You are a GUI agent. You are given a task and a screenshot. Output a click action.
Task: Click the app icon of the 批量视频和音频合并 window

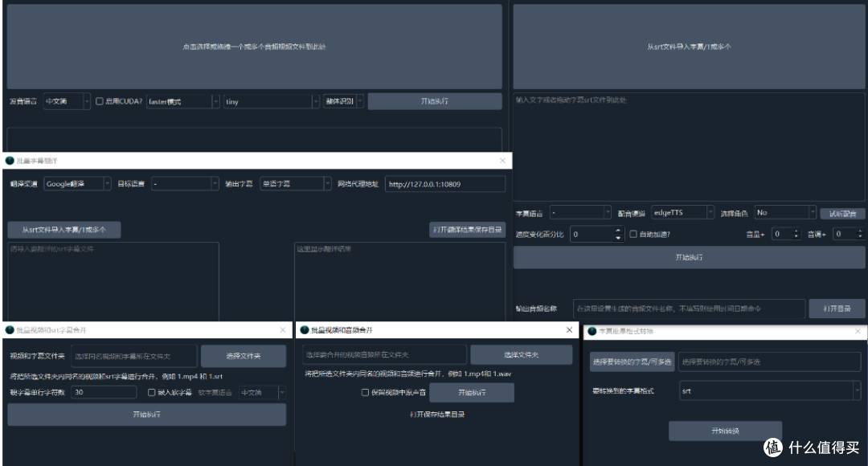[305, 330]
